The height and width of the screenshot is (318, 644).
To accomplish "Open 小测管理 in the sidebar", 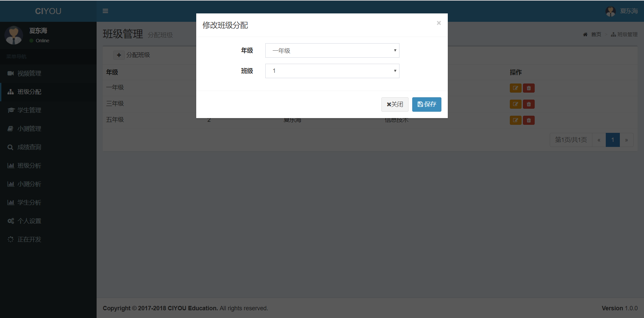I will [48, 129].
